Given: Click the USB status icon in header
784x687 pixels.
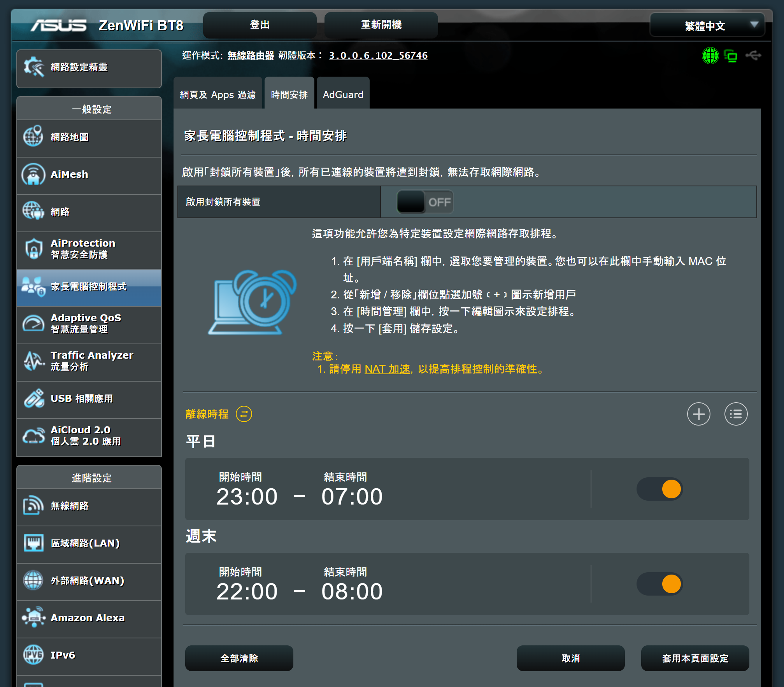Looking at the screenshot, I should pos(753,56).
